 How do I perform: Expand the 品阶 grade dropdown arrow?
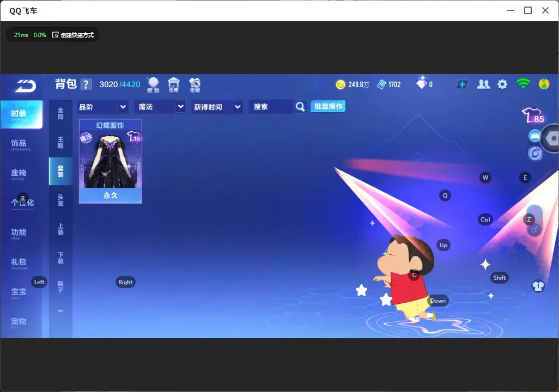coord(123,107)
